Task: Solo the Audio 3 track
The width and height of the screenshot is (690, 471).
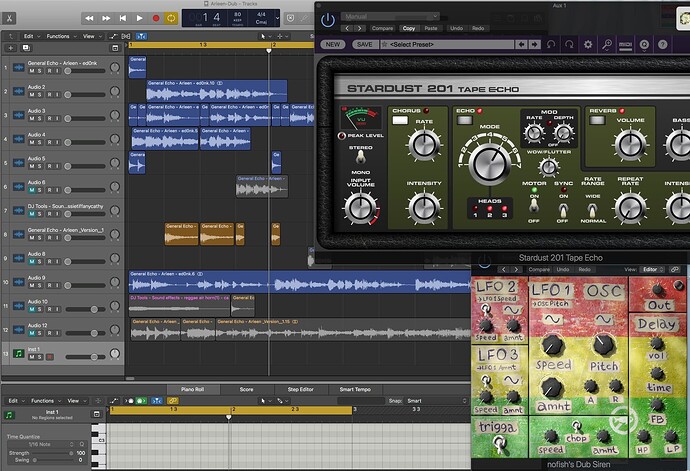Action: [x=40, y=118]
